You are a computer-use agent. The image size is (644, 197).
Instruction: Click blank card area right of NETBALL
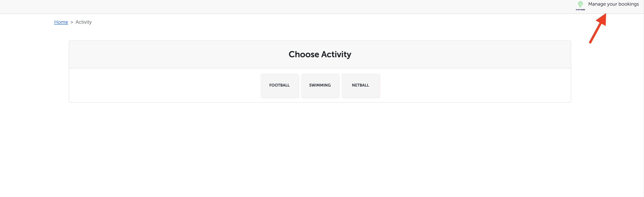475,85
